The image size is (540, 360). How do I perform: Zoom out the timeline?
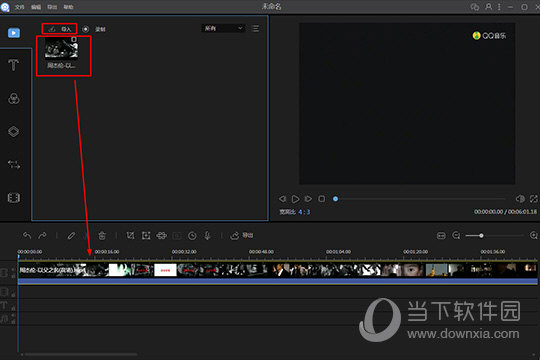click(x=456, y=235)
